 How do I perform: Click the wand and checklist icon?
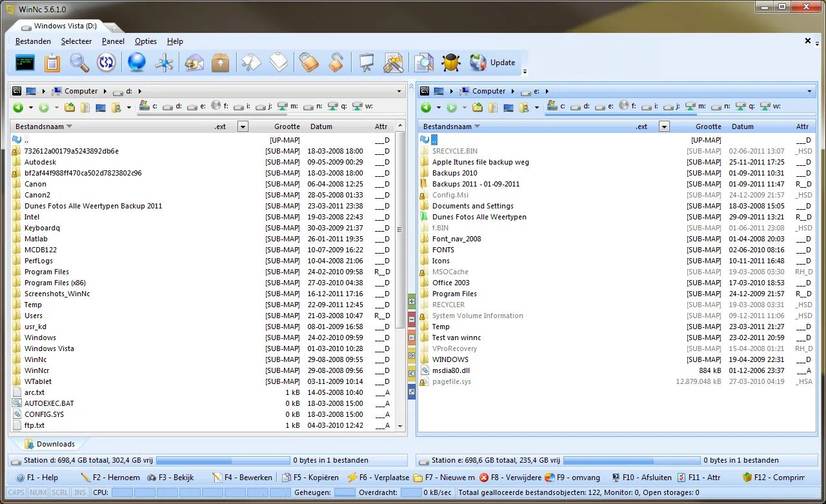tap(394, 63)
